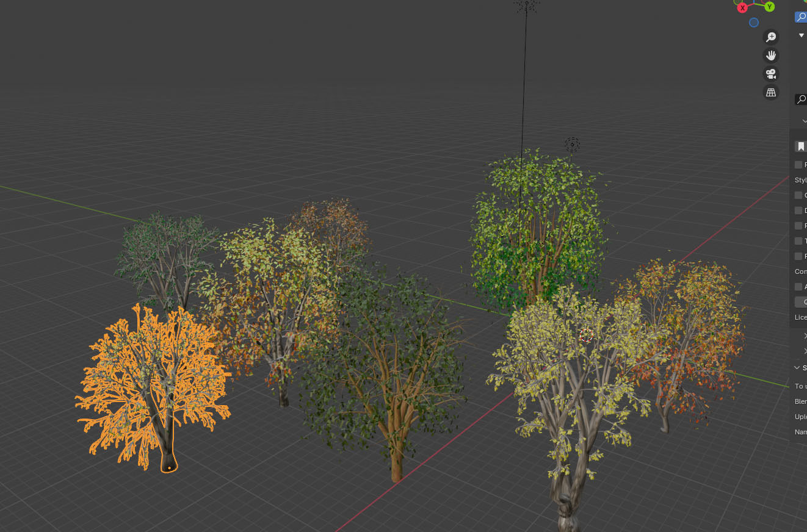Select the red-orange autumn tree on the right
807x532 pixels.
pos(687,342)
